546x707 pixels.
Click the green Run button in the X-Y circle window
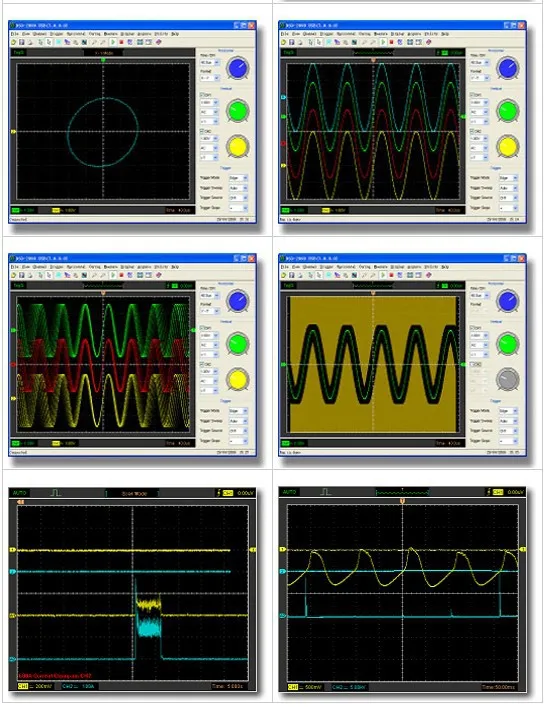click(x=113, y=42)
